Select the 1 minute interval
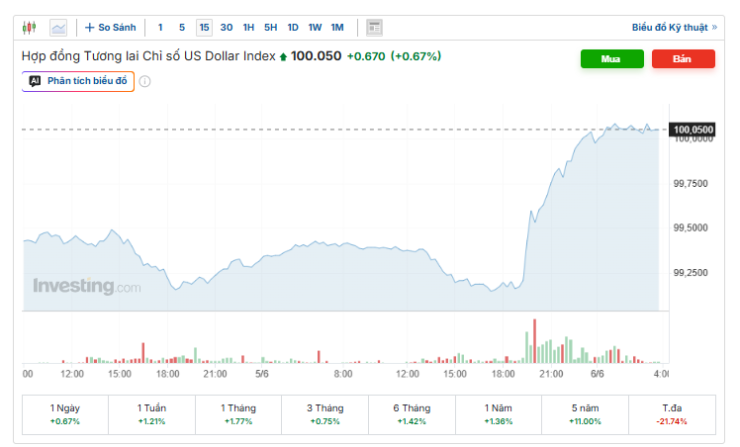The image size is (740, 447). [160, 27]
